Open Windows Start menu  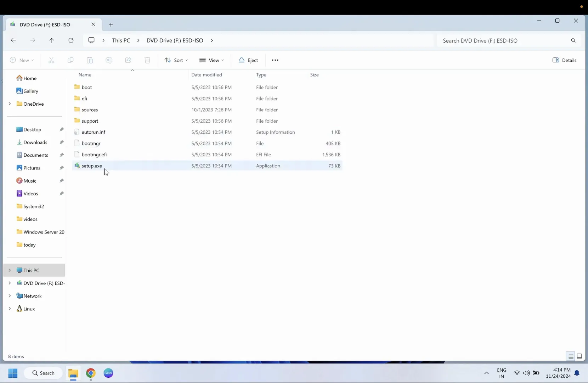click(13, 373)
